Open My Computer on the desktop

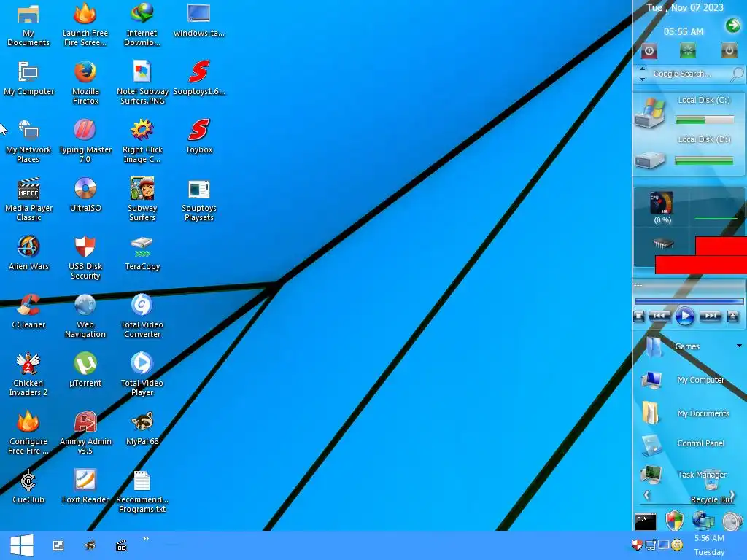[28, 79]
